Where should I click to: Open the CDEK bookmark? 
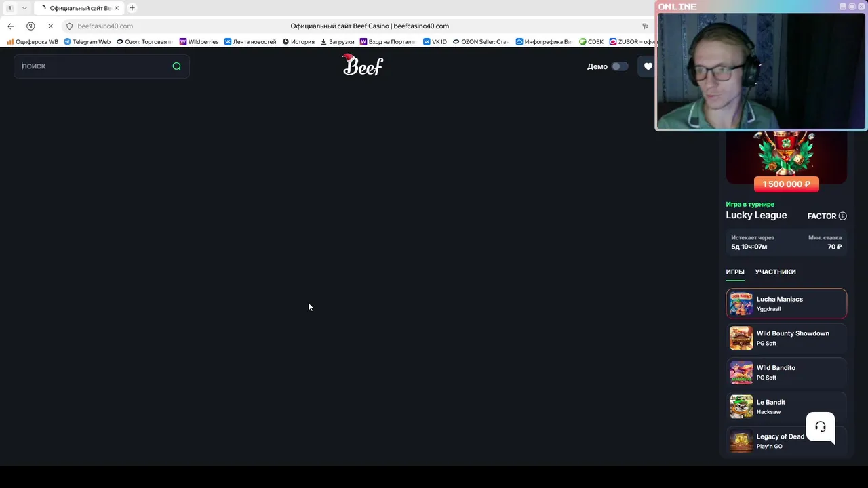591,41
